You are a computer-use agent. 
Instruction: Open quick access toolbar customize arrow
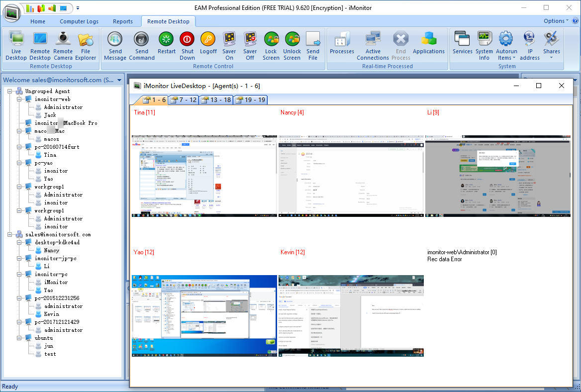coord(78,8)
